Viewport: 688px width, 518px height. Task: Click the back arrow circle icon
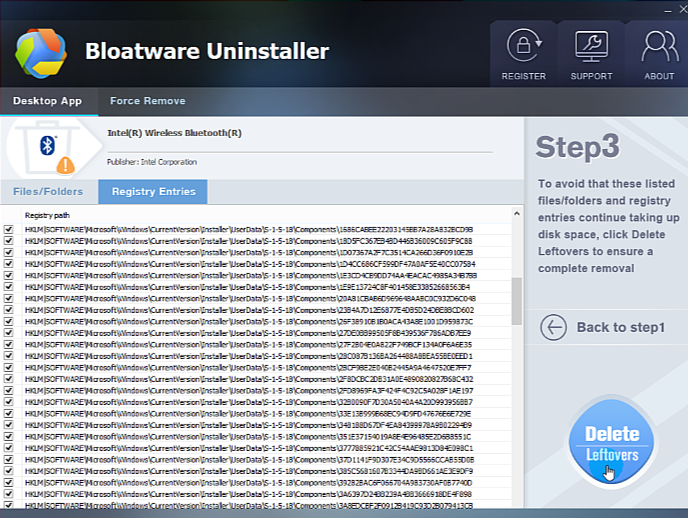(x=553, y=327)
